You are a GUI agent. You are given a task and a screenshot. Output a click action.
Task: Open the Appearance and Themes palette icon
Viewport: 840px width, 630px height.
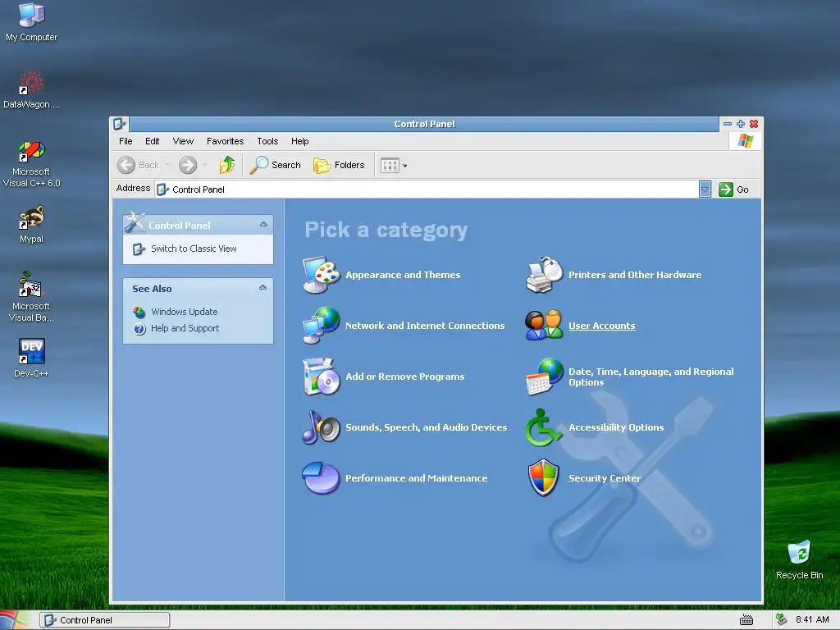[321, 275]
